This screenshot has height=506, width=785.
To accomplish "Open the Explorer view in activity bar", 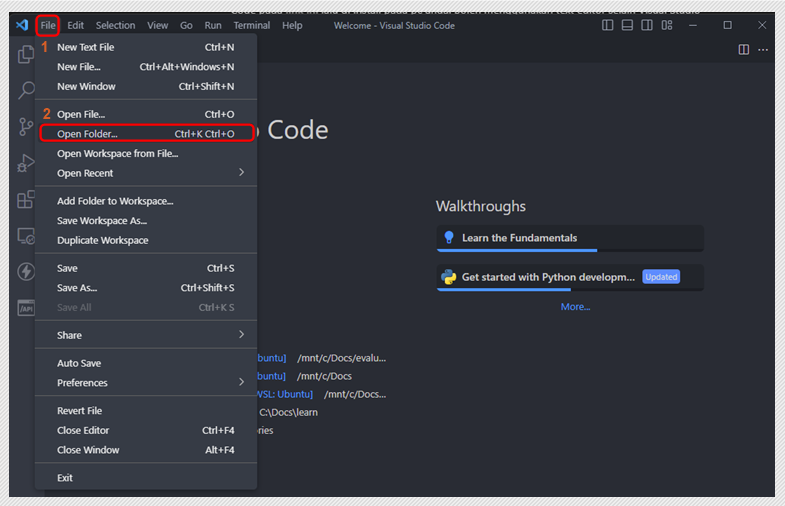I will pyautogui.click(x=26, y=54).
